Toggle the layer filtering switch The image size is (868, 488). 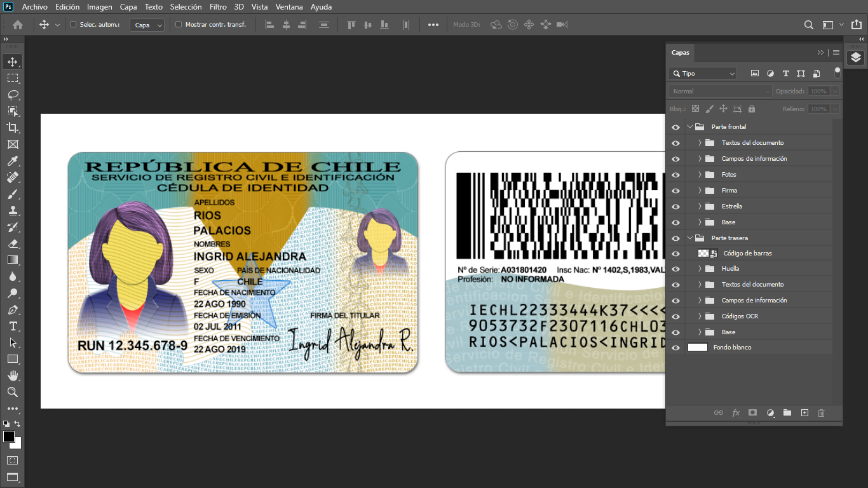pos(837,72)
